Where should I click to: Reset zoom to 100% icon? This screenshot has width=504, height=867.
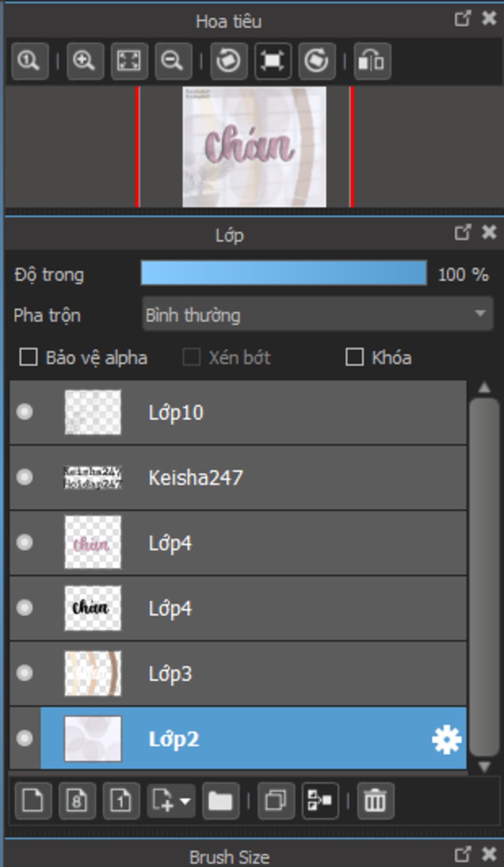click(29, 61)
